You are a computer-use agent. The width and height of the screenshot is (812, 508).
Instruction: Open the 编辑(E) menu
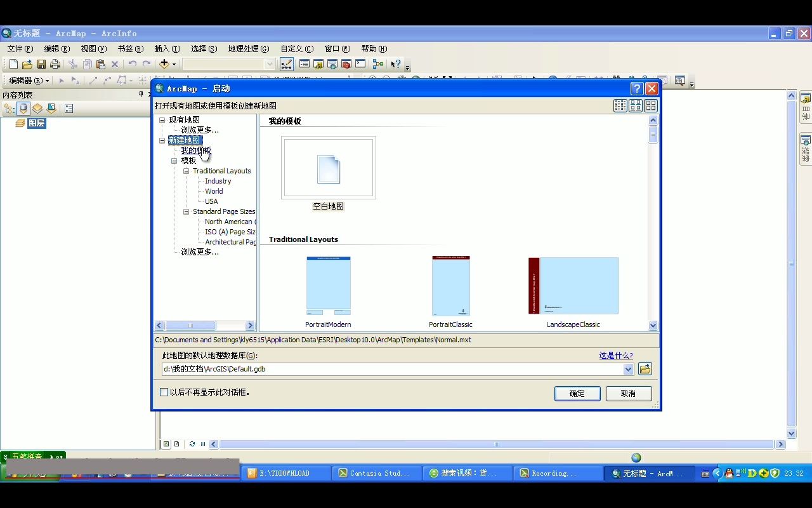pos(57,49)
